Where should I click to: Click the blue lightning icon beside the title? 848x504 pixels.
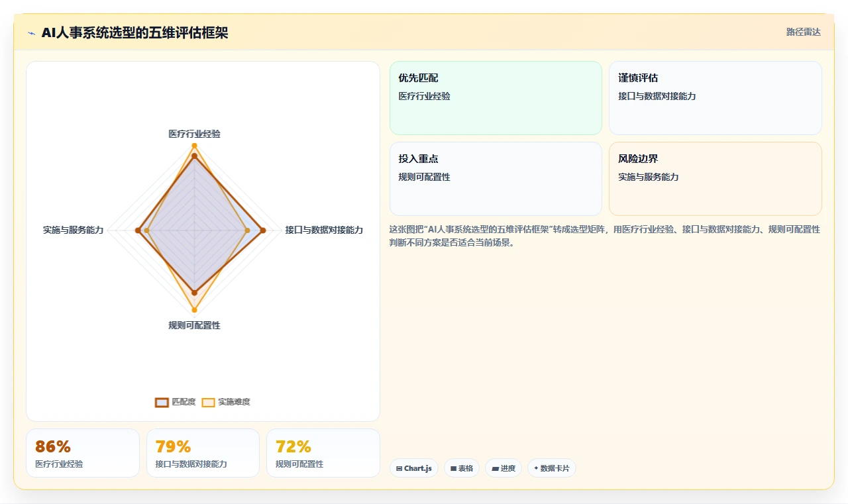point(31,33)
